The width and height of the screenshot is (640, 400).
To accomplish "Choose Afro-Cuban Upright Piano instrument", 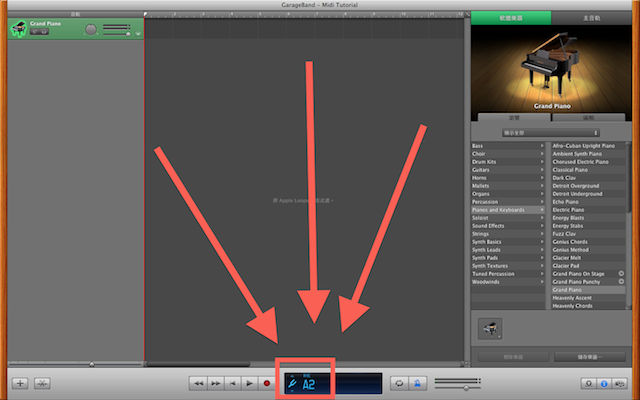I will [588, 146].
